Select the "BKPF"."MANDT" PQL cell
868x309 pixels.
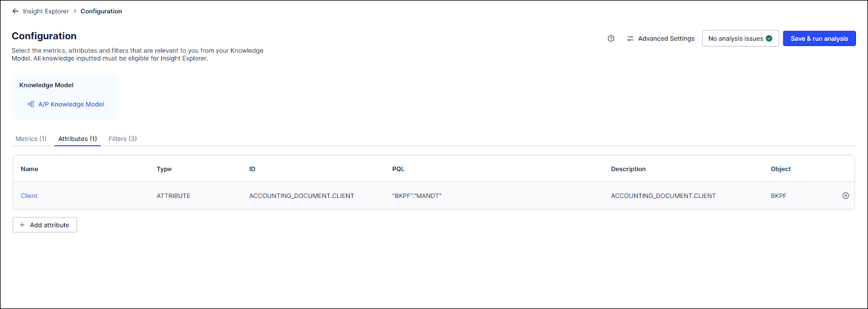pos(416,196)
